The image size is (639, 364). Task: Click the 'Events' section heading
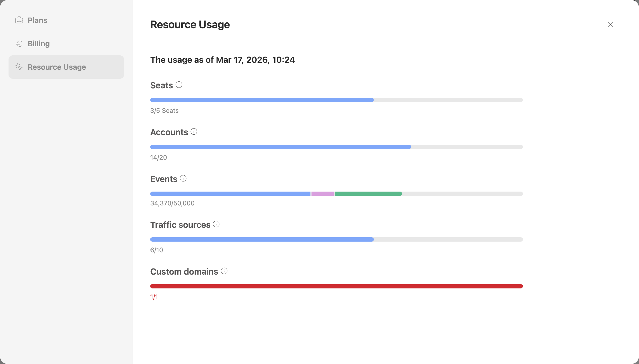164,179
